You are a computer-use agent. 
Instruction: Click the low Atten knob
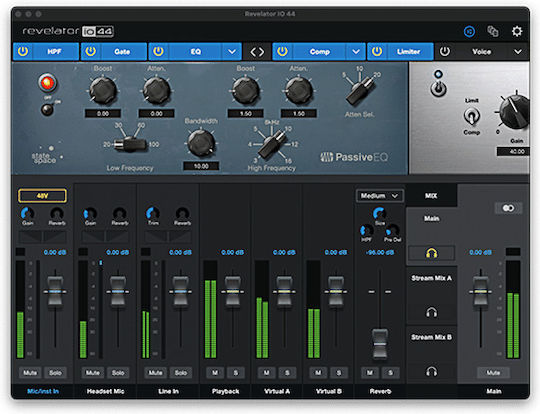coord(156,91)
